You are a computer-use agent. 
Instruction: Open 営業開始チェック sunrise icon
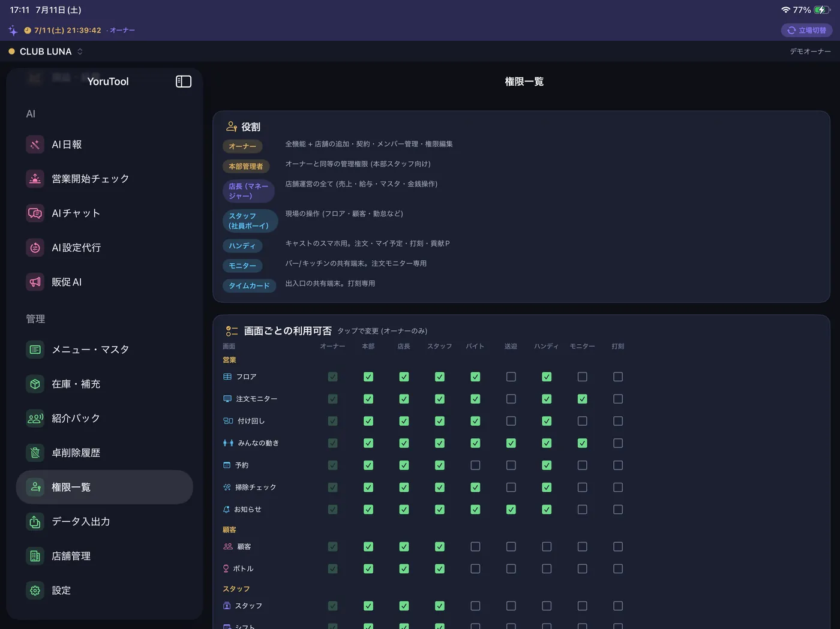pyautogui.click(x=35, y=179)
